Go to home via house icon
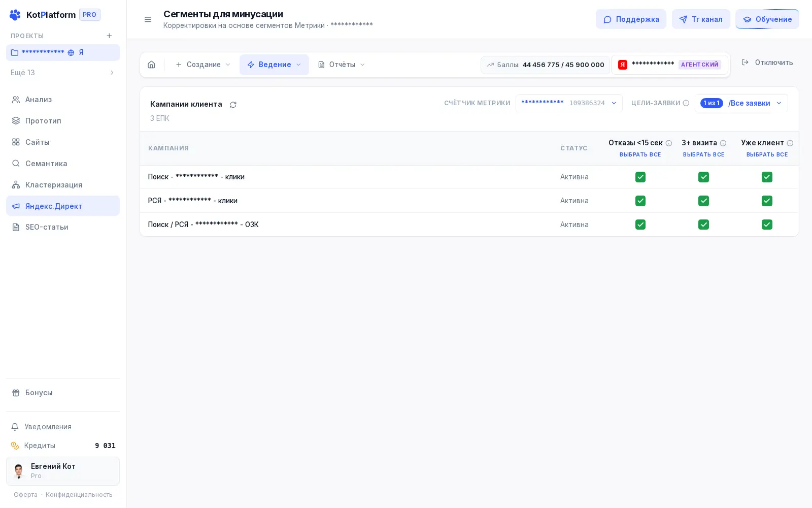This screenshot has width=812, height=508. [151, 65]
